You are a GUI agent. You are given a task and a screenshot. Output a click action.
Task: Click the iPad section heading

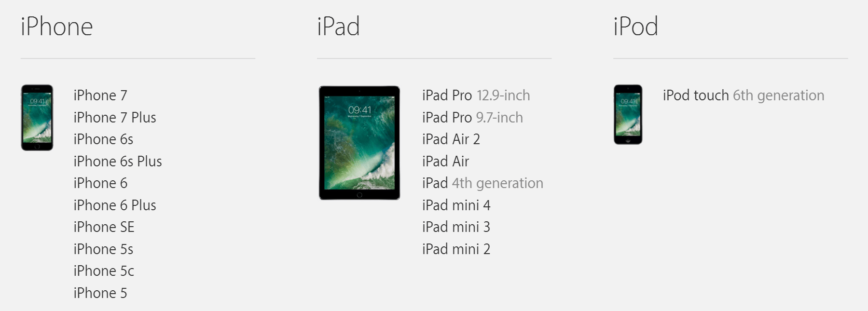coord(339,27)
